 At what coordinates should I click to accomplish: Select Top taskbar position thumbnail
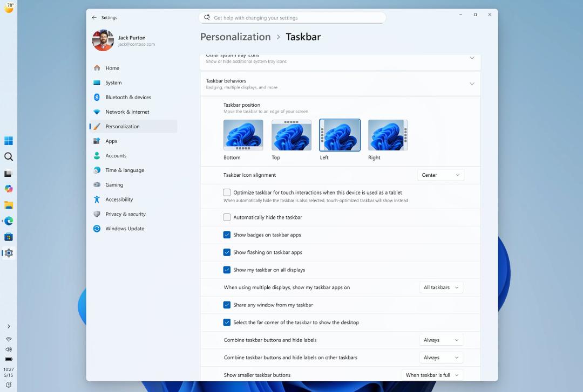click(x=291, y=135)
